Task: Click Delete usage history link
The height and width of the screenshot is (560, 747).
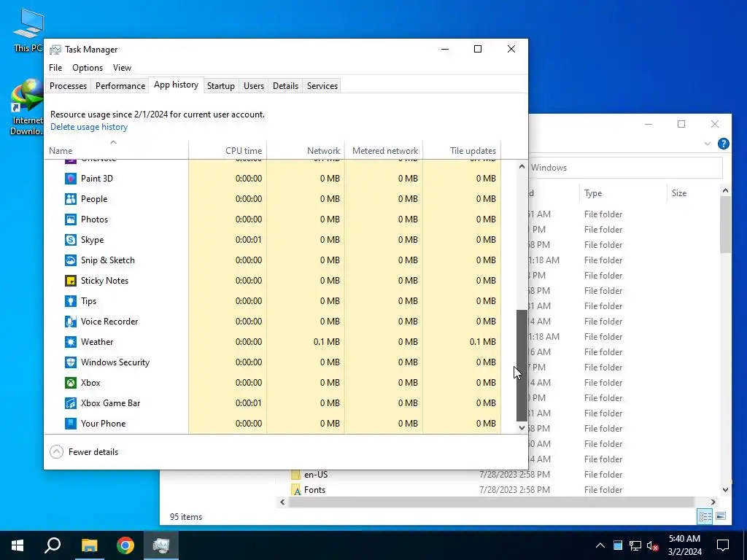Action: coord(89,127)
